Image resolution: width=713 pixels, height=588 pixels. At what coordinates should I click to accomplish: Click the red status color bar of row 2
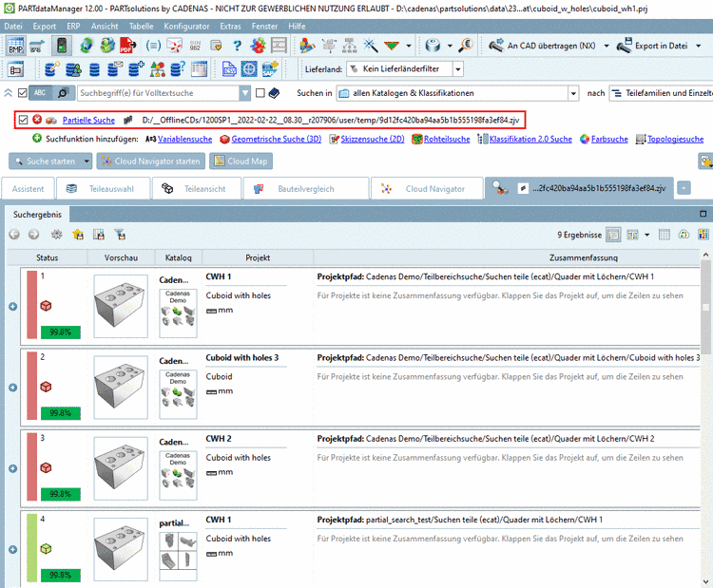coord(31,386)
